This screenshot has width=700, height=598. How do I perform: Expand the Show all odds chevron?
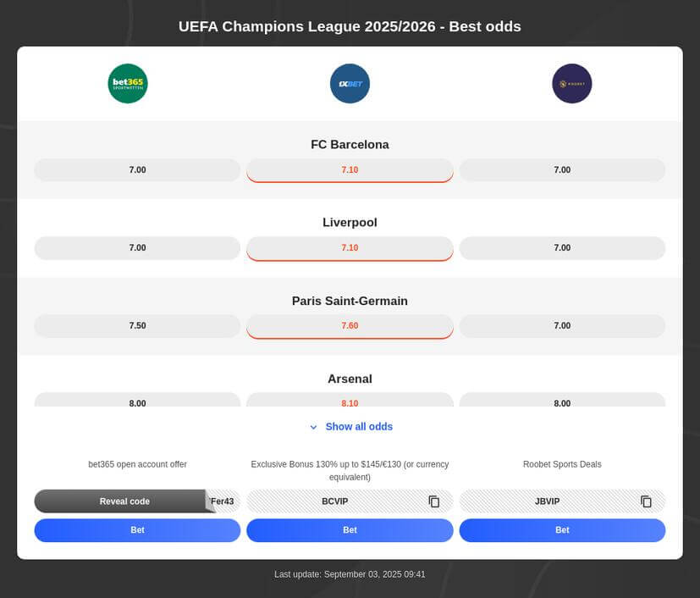click(x=313, y=427)
